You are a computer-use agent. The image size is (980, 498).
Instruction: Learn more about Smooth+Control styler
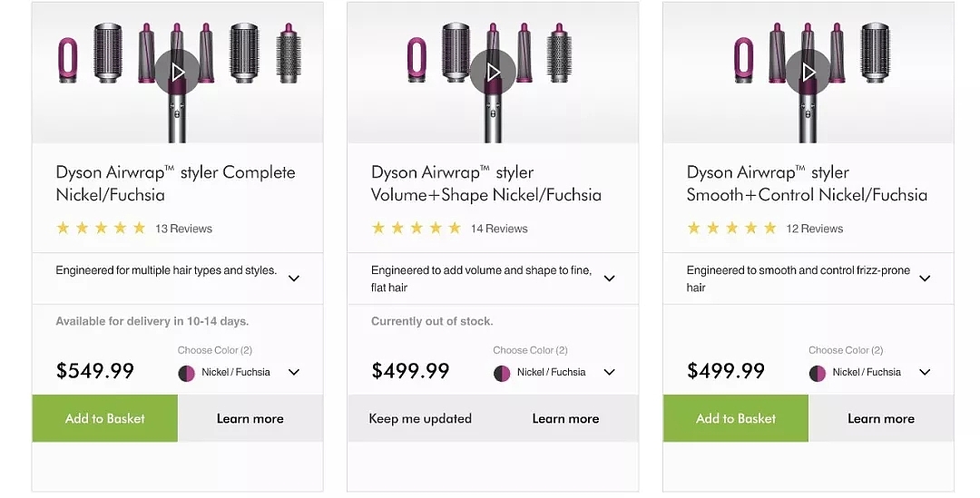[x=881, y=418]
